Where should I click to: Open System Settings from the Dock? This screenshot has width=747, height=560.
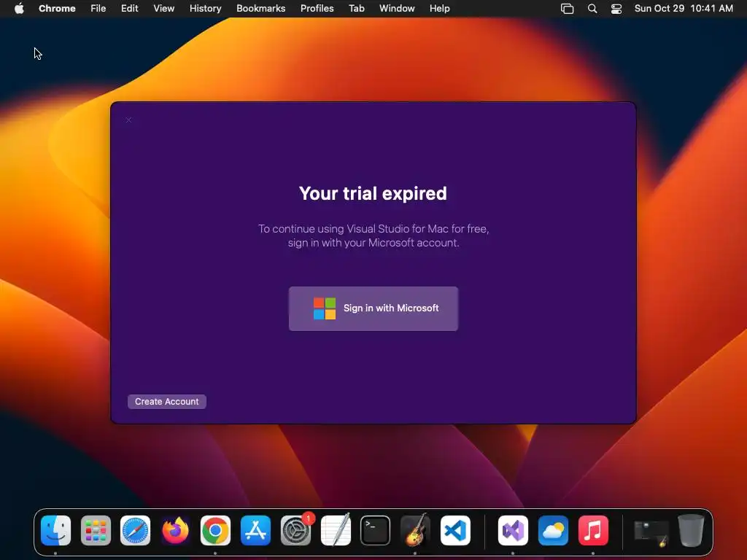(x=295, y=531)
